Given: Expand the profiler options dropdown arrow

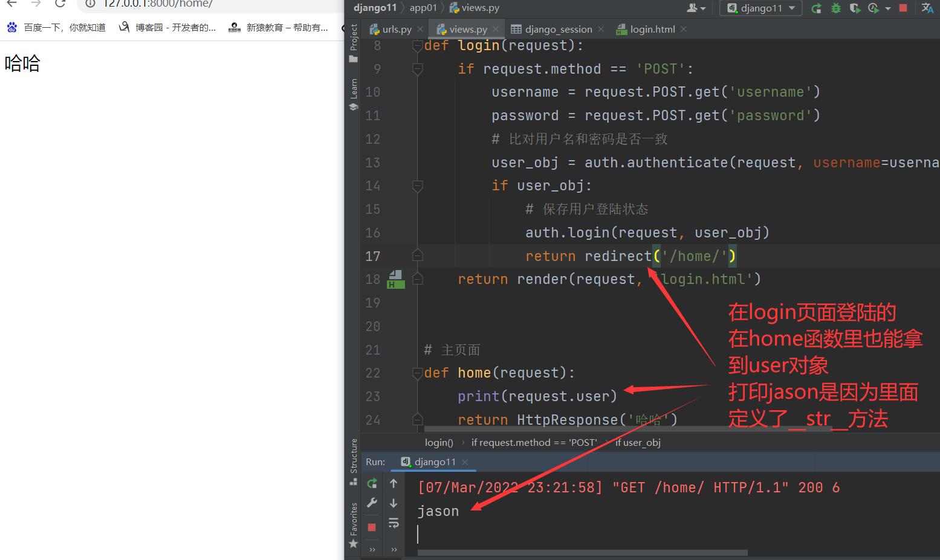Looking at the screenshot, I should point(887,8).
